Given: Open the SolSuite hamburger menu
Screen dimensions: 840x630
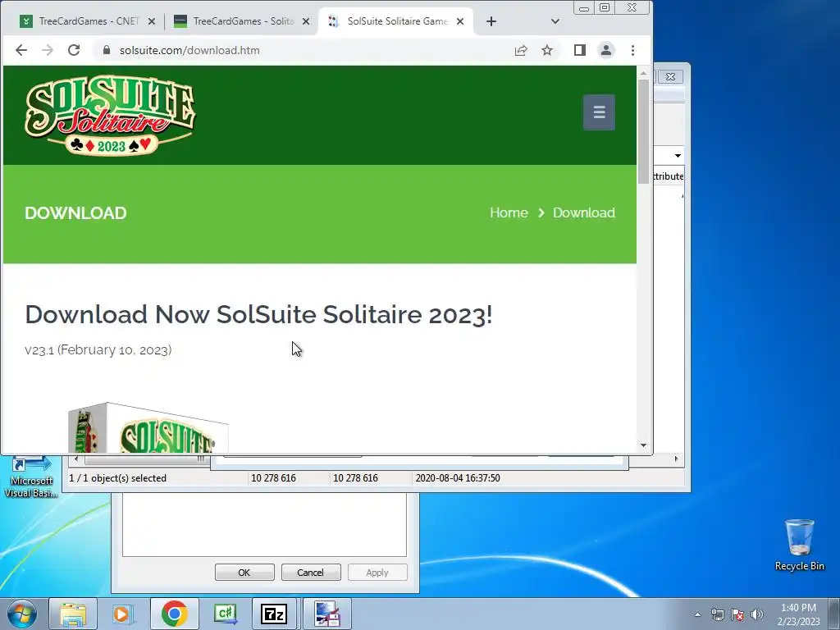Looking at the screenshot, I should 599,112.
